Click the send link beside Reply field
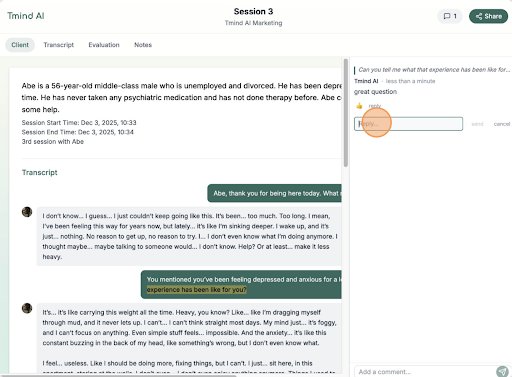The image size is (512, 377). (477, 124)
